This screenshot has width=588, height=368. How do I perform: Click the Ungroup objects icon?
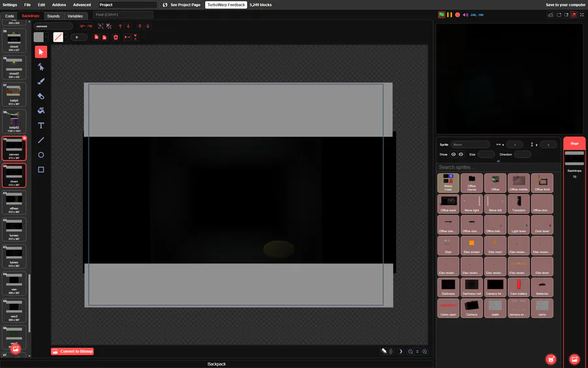pos(108,26)
